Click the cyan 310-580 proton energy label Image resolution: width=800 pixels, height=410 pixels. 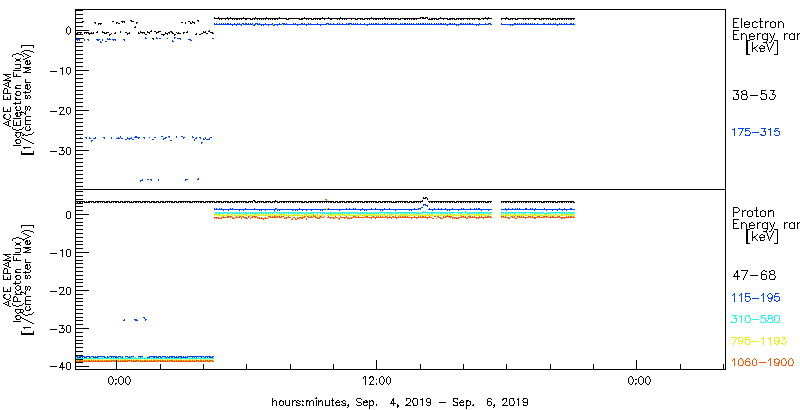coord(756,320)
